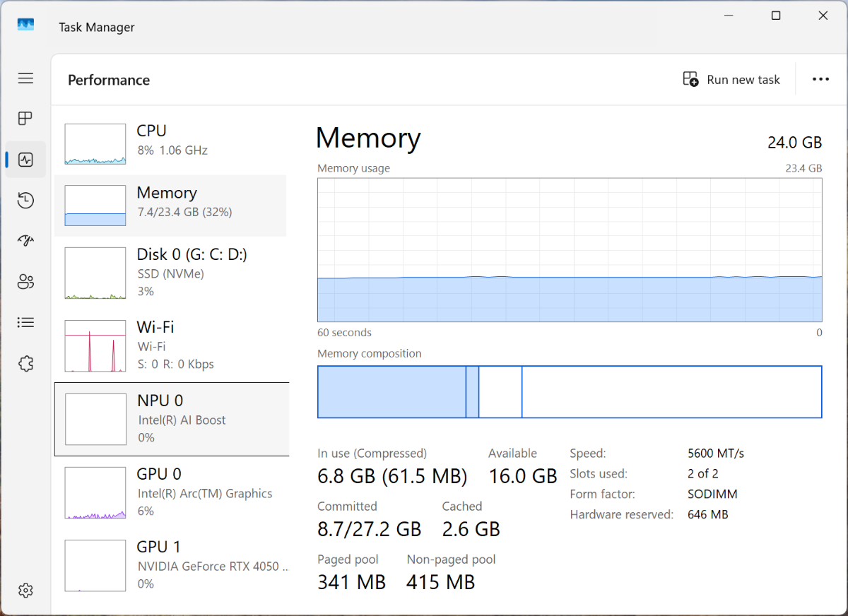Screen dimensions: 848x616
Task: Select the NPU 0 AI Boost entry
Action: [171, 419]
